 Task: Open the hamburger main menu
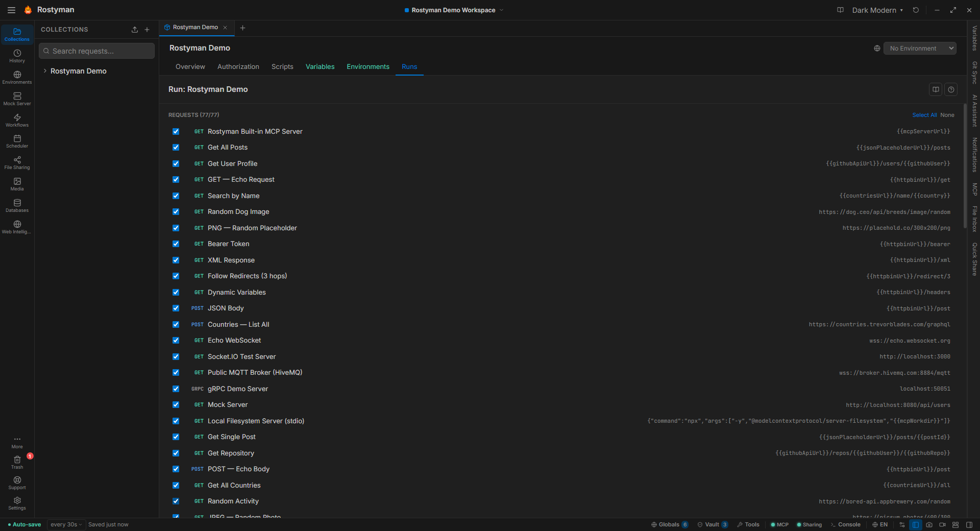coord(11,10)
